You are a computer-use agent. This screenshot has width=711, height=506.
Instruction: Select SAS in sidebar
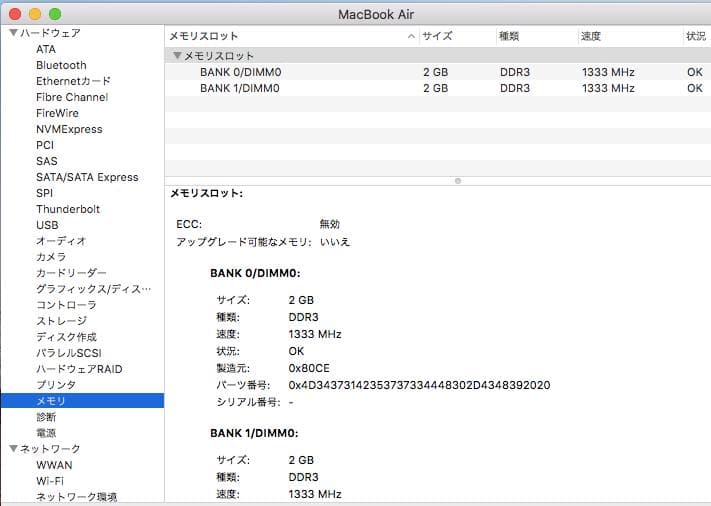[47, 161]
